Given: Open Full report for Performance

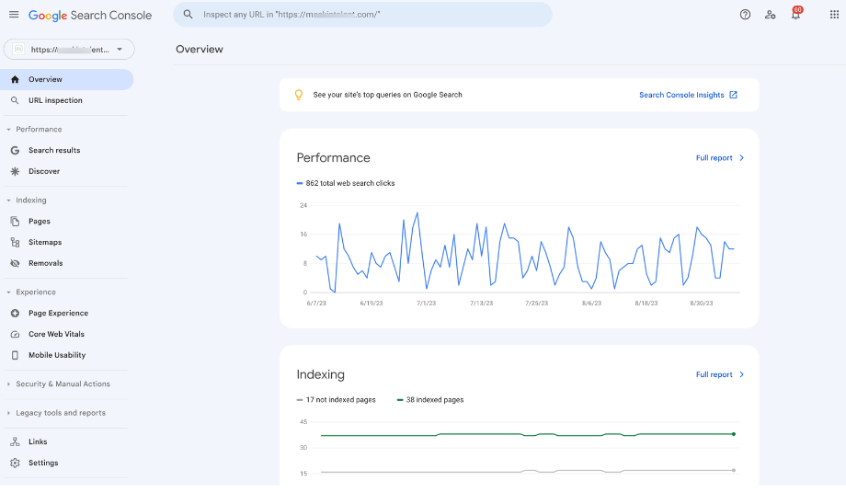Looking at the screenshot, I should pos(720,158).
